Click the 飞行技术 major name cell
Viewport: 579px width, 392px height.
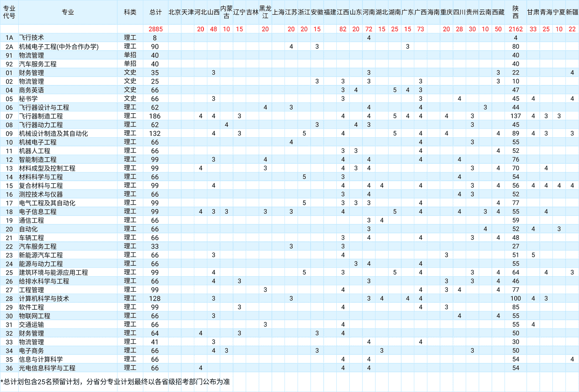pyautogui.click(x=31, y=38)
